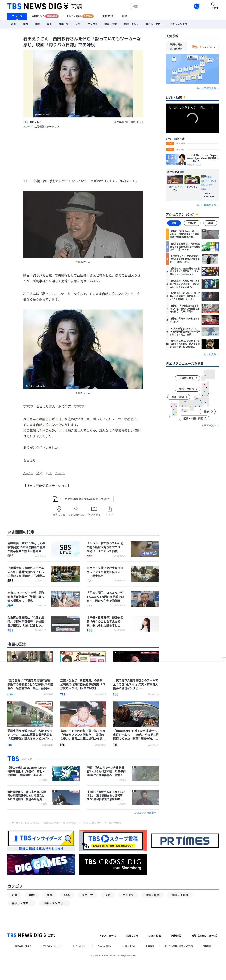
Task: Click the 今日 schedule badge
Action: point(170,143)
